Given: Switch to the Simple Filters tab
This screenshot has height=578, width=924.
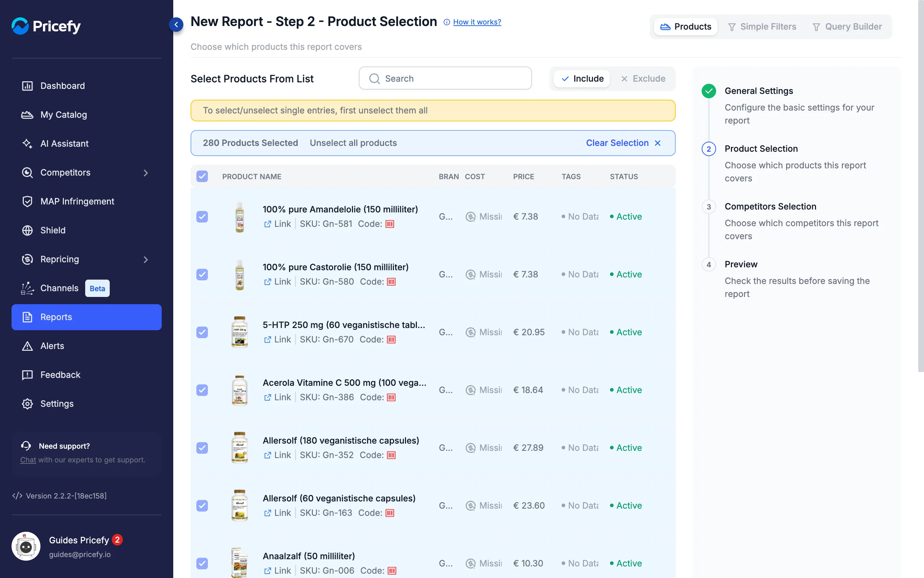Looking at the screenshot, I should pos(762,27).
